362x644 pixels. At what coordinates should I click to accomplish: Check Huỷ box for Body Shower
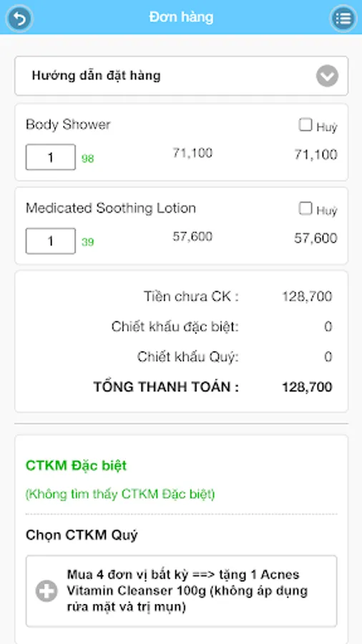[305, 125]
